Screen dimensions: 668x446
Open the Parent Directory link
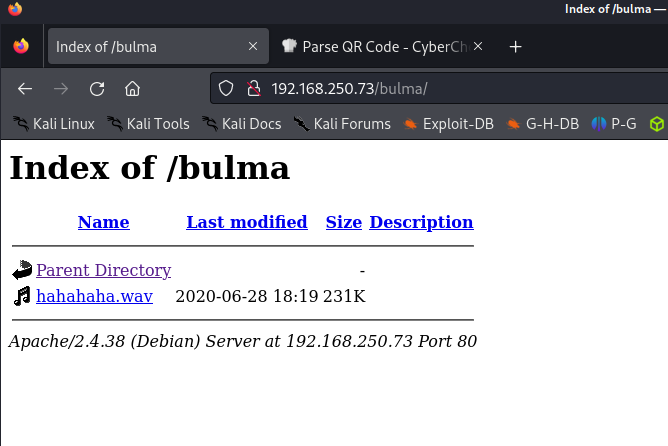point(103,270)
